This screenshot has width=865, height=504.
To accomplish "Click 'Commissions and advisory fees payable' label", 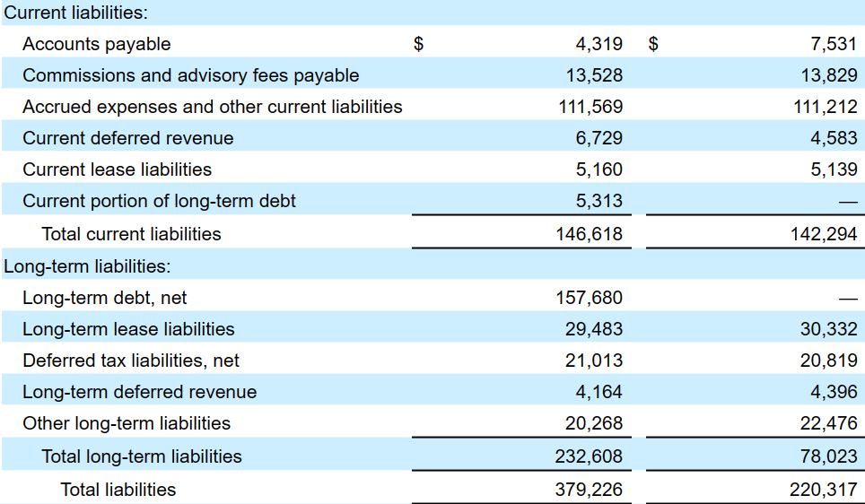I will [190, 75].
